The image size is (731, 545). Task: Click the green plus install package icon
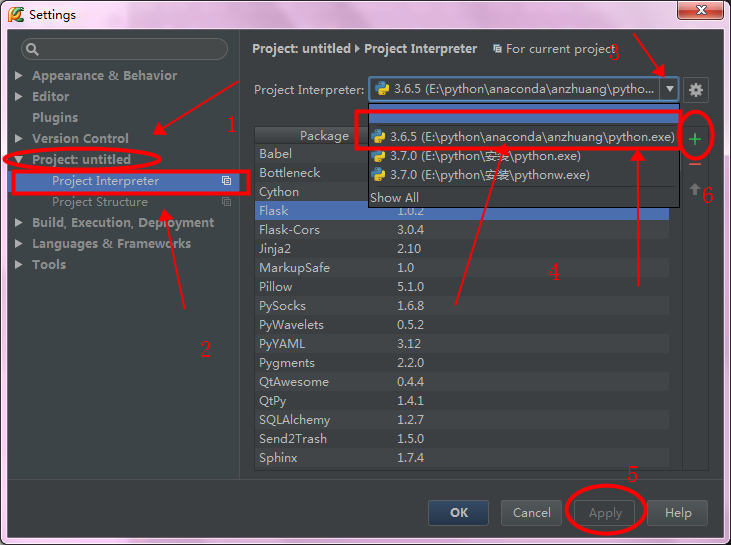pyautogui.click(x=695, y=139)
